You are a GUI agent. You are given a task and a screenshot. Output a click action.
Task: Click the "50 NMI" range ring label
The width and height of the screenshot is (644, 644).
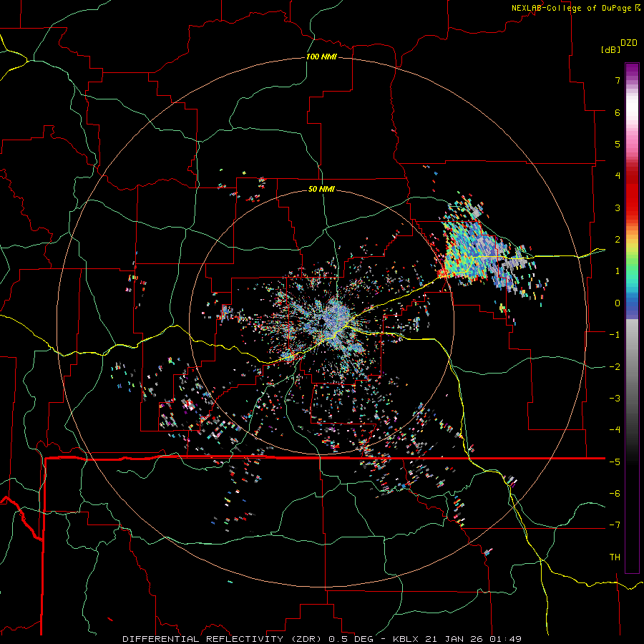(321, 189)
